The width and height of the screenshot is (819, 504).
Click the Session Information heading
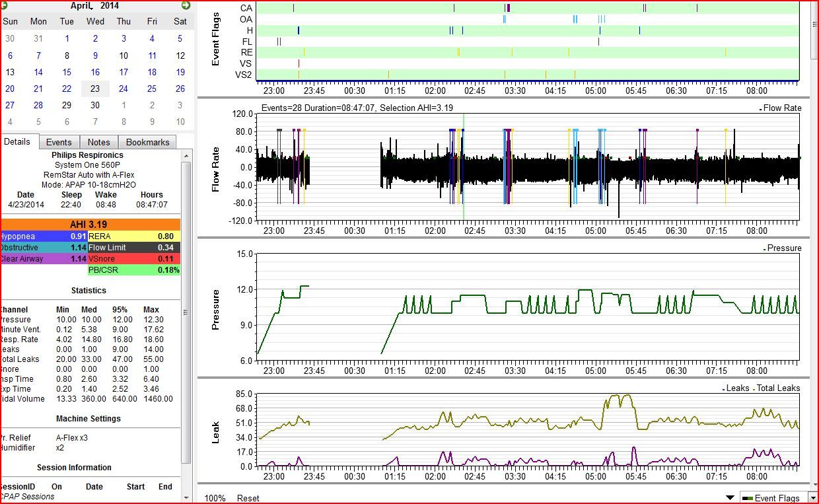(74, 468)
